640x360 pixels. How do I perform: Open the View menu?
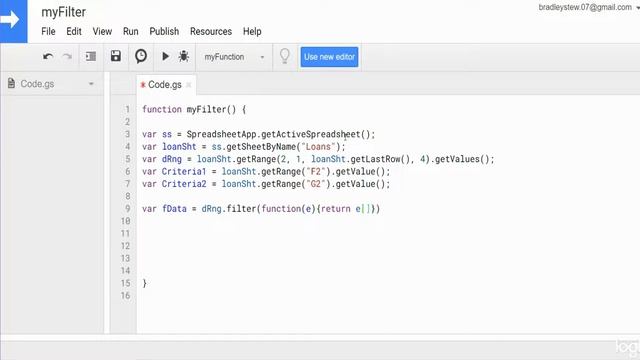pos(102,31)
